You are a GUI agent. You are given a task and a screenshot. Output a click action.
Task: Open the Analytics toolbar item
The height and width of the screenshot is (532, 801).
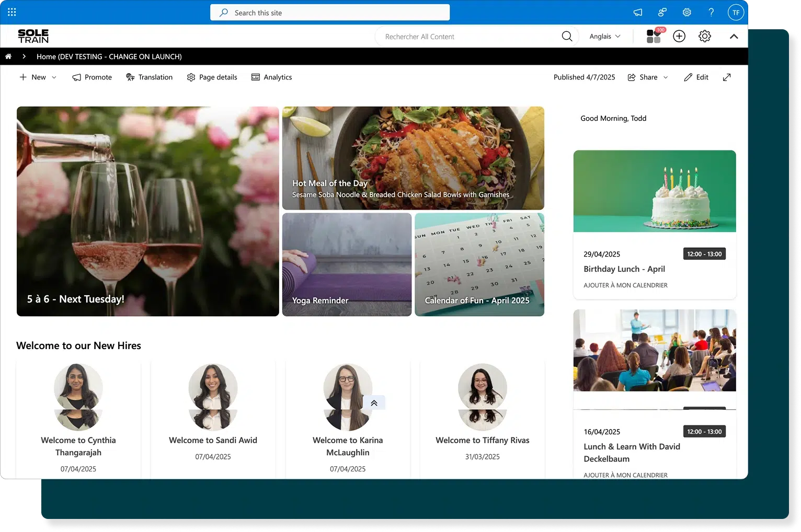point(272,77)
